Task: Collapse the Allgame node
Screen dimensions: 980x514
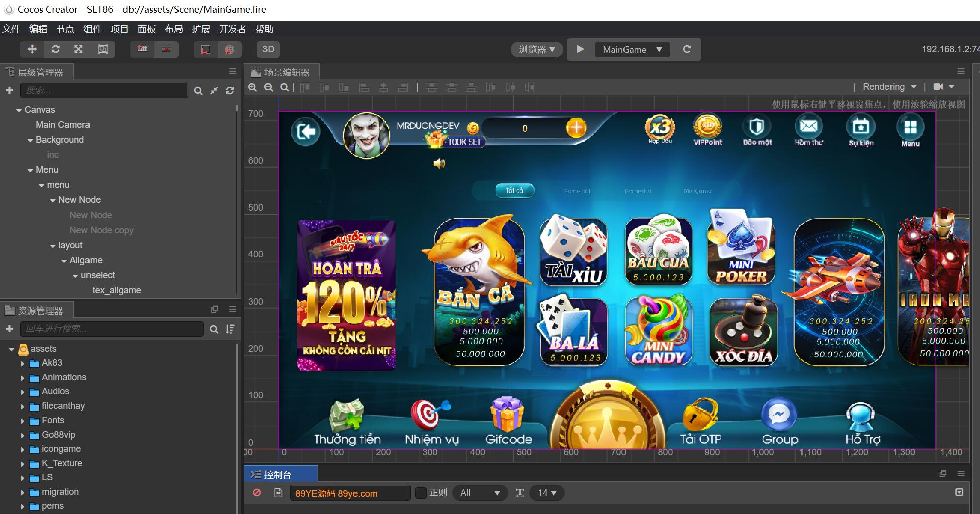Action: (x=64, y=261)
